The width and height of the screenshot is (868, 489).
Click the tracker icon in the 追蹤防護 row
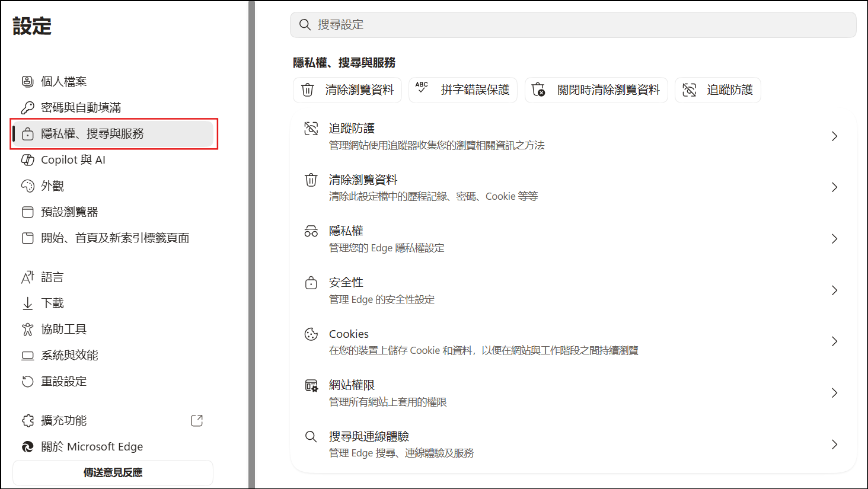point(311,129)
